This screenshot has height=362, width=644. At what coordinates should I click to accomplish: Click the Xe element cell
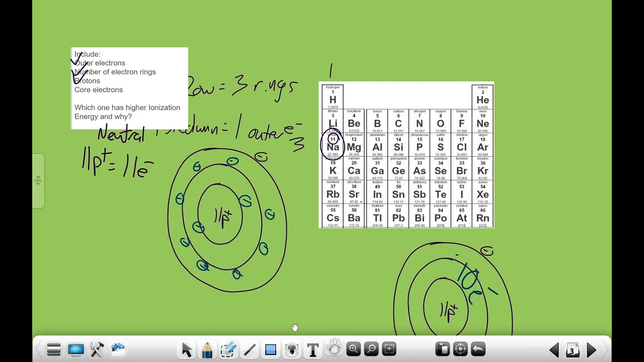coord(482,192)
